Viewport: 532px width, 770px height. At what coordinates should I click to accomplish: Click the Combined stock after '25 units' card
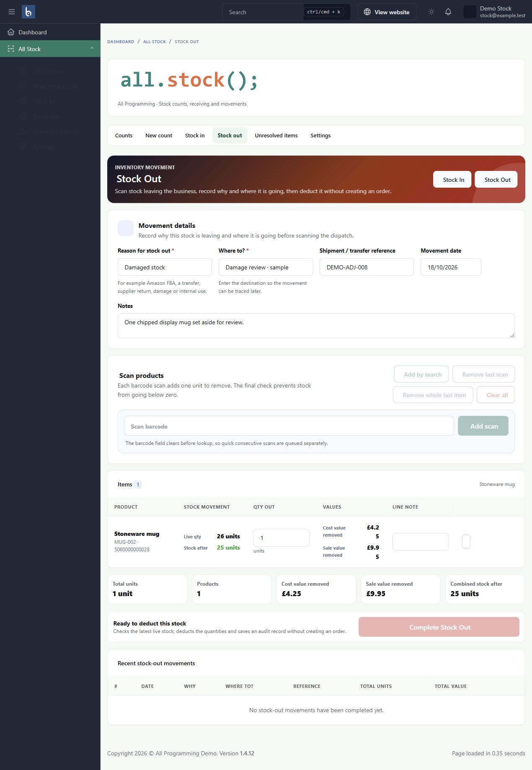point(485,589)
